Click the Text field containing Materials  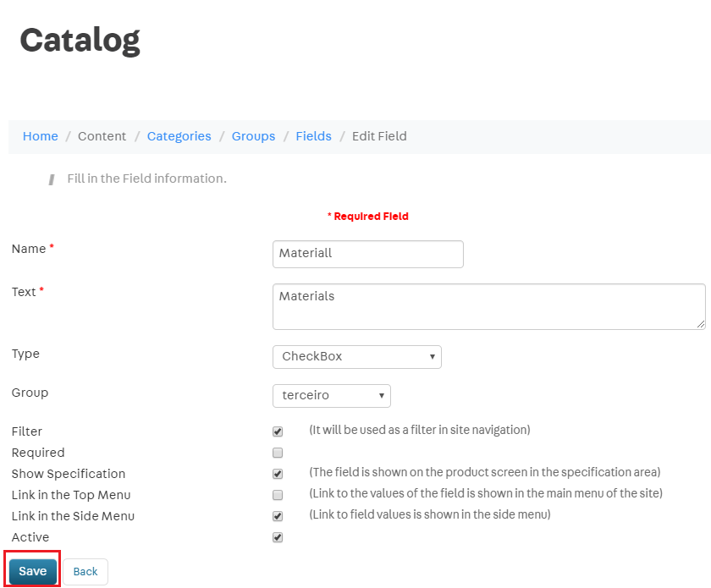click(x=488, y=305)
